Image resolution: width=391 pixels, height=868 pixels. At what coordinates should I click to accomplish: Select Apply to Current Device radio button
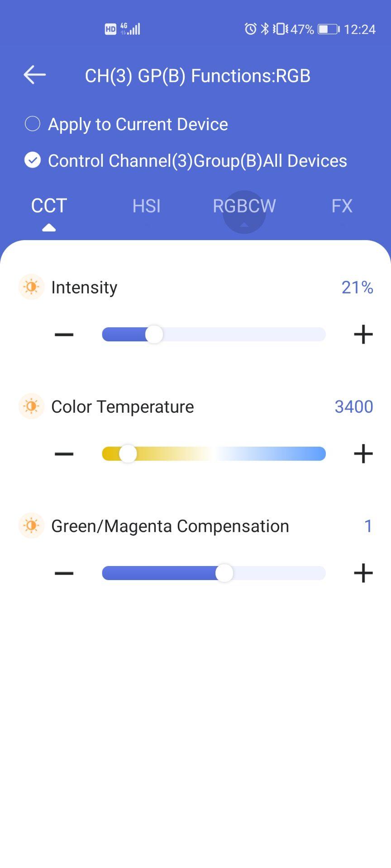(33, 124)
